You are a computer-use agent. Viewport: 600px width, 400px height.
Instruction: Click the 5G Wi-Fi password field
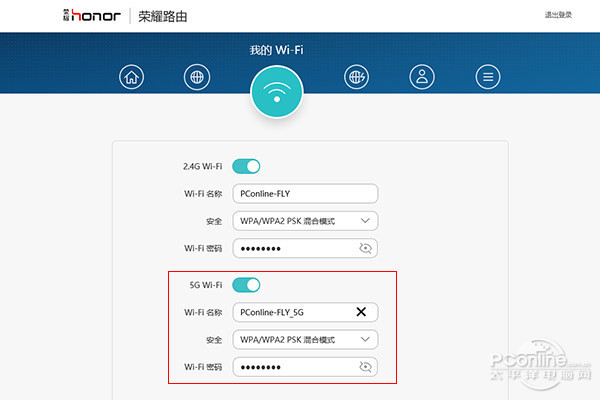click(x=305, y=367)
